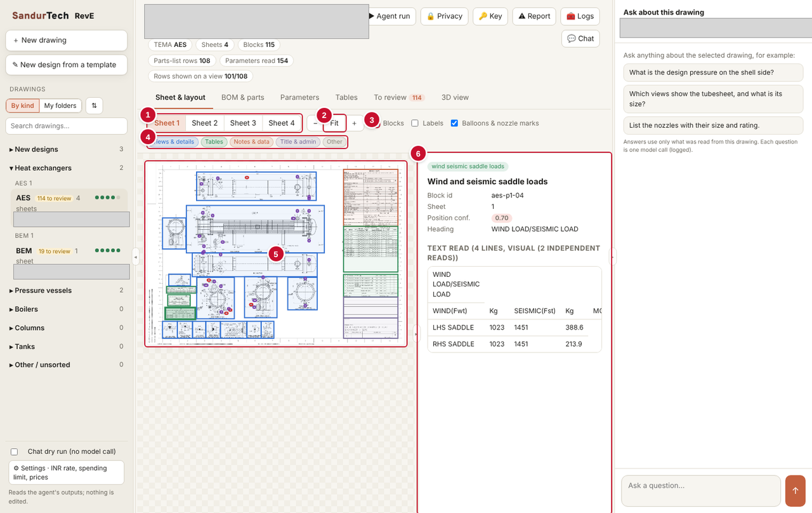The image size is (812, 513).
Task: Open the Chat speech-bubble button
Action: tap(580, 39)
